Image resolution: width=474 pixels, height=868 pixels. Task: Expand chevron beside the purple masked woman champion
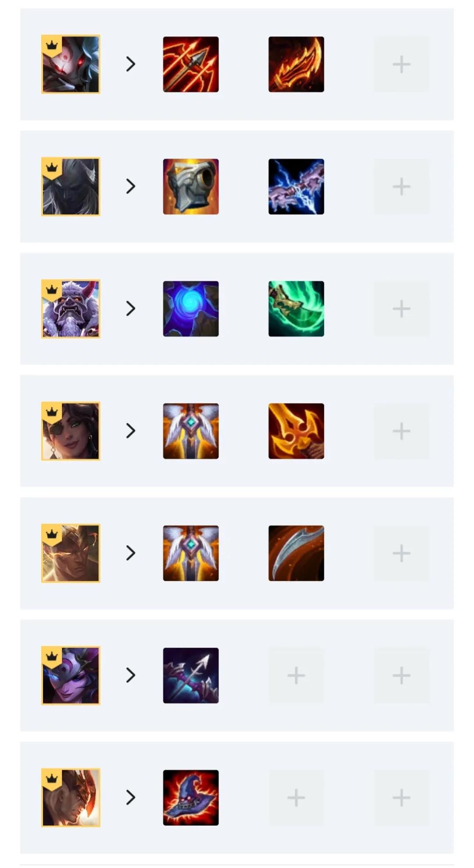tap(130, 675)
